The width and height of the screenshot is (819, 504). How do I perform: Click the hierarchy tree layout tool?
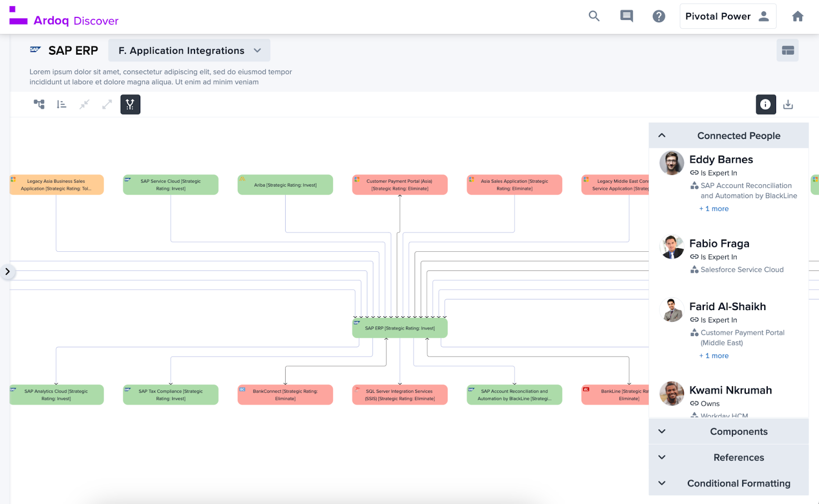click(39, 104)
